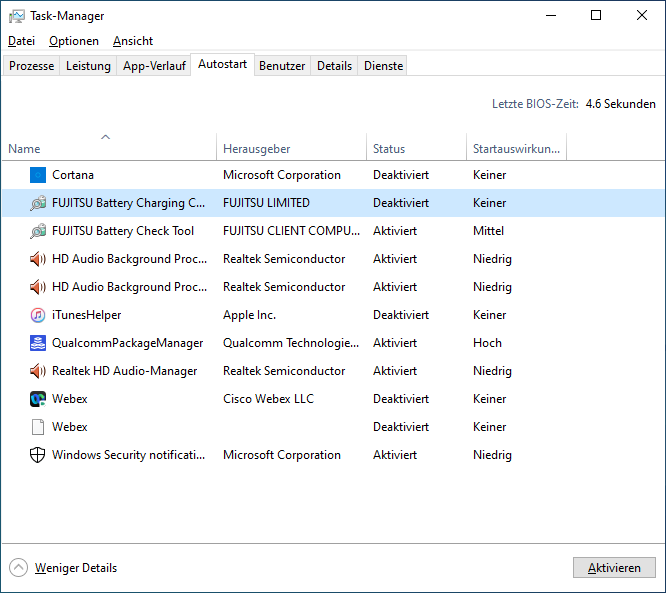The height and width of the screenshot is (593, 666).
Task: Click the blank document icon of second Webex
Action: click(x=38, y=427)
